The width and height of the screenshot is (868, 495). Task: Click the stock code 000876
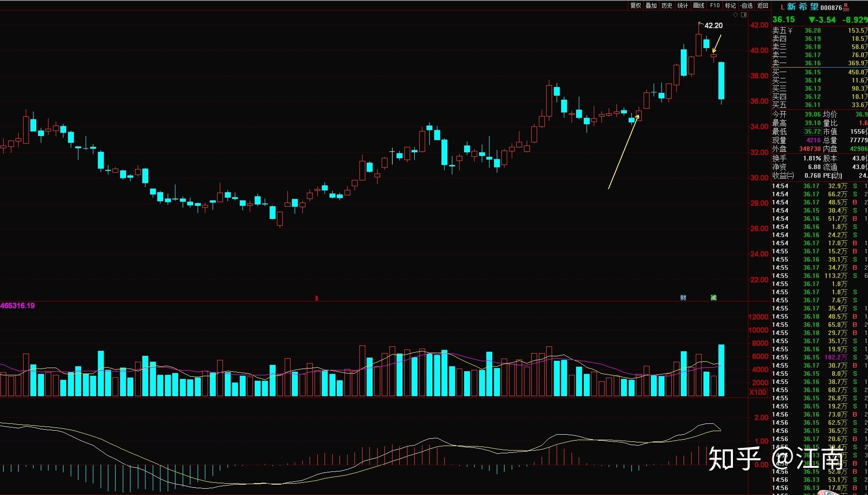click(x=831, y=8)
